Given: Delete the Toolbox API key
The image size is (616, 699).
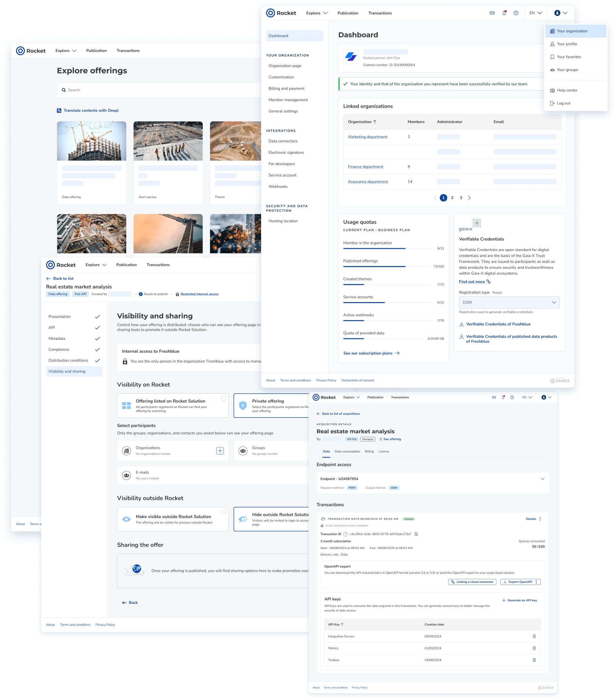Looking at the screenshot, I should pos(534,660).
